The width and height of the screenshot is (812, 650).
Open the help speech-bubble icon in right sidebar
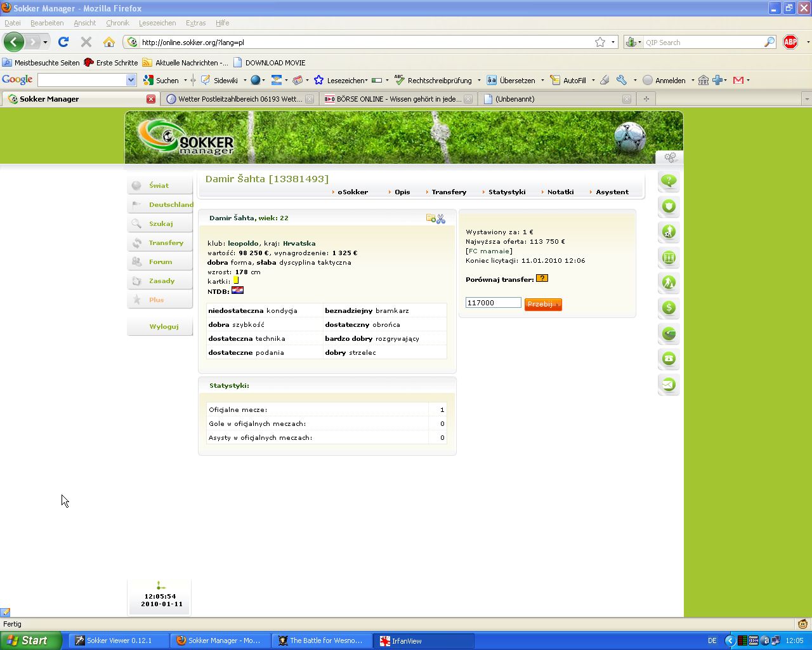click(669, 181)
